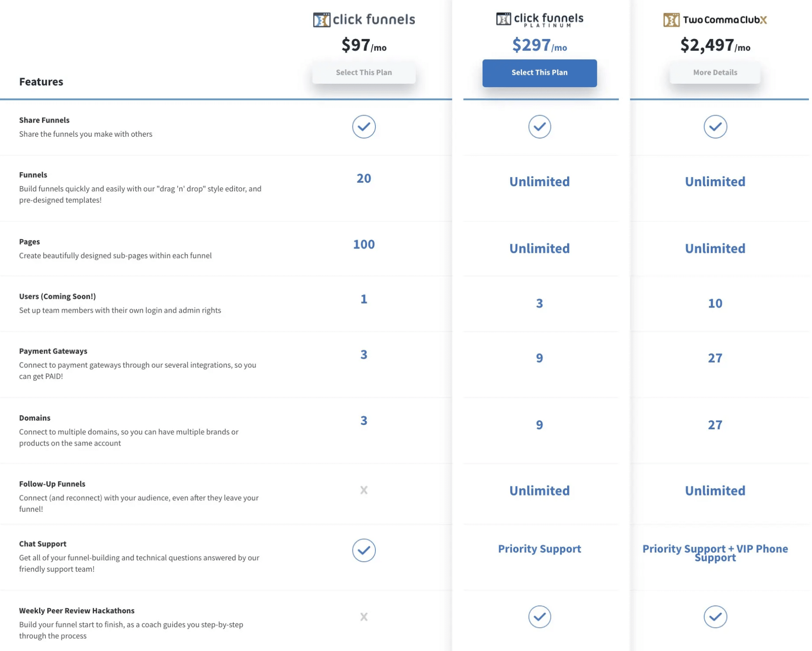Click Payment Gateways value 9 in Platinum column
The width and height of the screenshot is (812, 651).
point(540,358)
